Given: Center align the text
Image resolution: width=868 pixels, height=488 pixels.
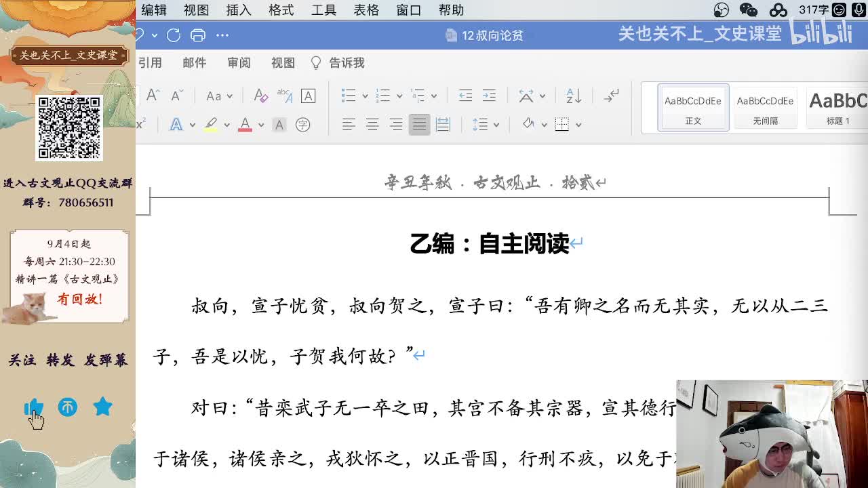Looking at the screenshot, I should (372, 125).
